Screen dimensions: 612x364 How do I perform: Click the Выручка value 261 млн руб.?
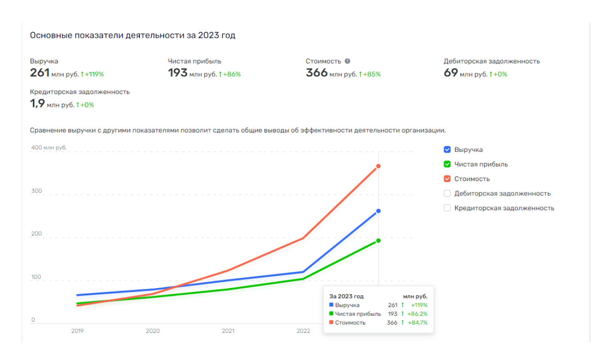[54, 73]
